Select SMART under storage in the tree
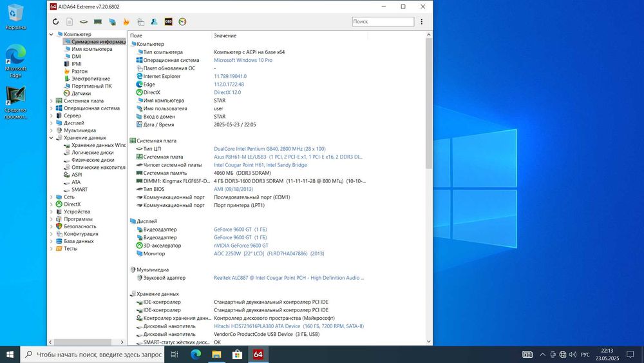This screenshot has width=644, height=363. 79,190
